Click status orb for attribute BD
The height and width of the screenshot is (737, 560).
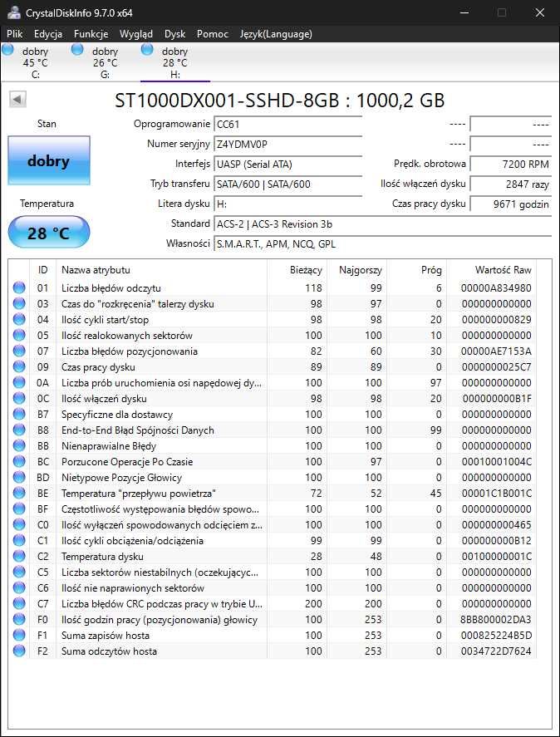click(x=19, y=478)
